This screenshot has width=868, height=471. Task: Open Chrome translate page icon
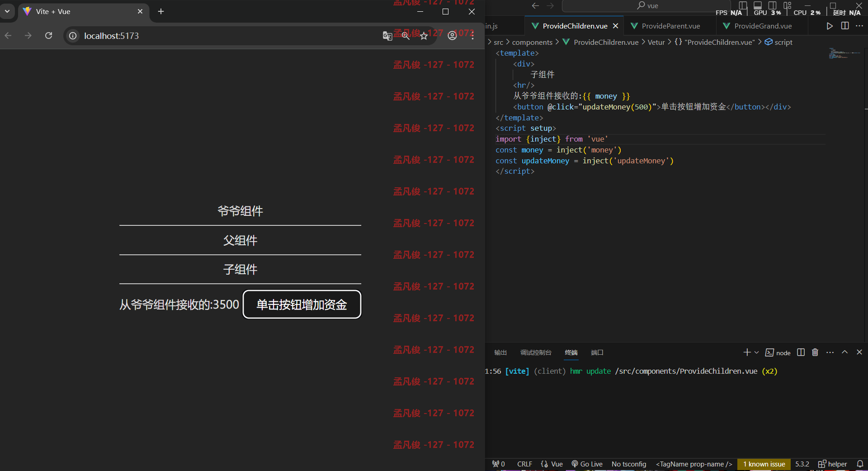point(387,36)
